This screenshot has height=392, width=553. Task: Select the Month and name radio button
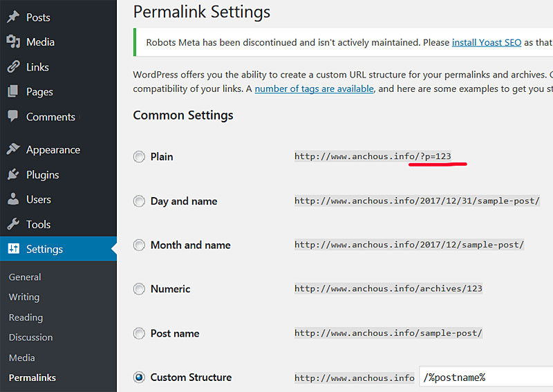coord(139,245)
